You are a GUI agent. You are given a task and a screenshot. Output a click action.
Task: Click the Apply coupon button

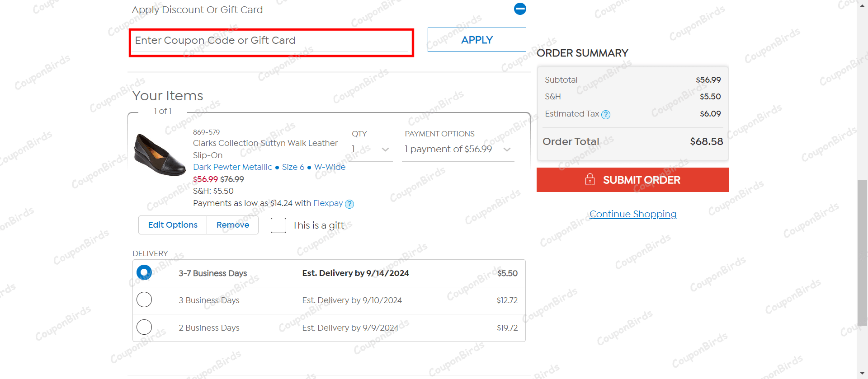476,40
